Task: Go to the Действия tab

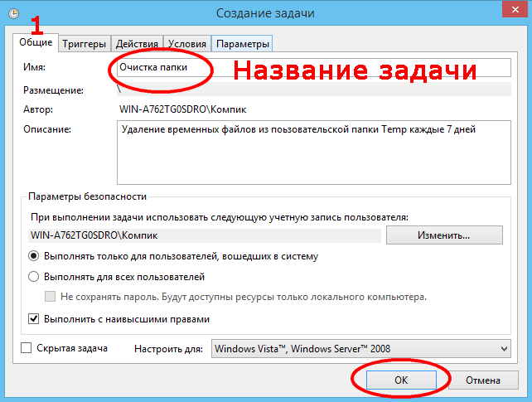Action: pyautogui.click(x=137, y=44)
